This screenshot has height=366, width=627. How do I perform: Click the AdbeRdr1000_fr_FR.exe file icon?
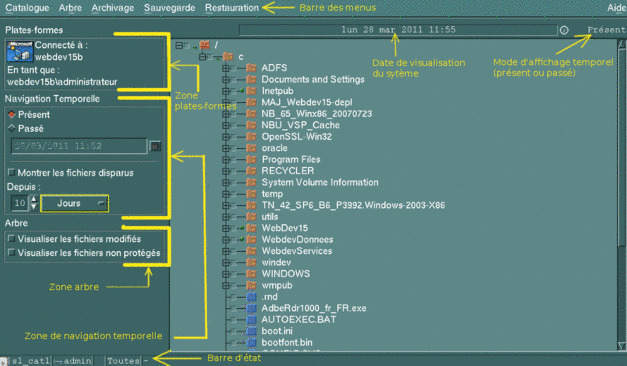pos(251,308)
